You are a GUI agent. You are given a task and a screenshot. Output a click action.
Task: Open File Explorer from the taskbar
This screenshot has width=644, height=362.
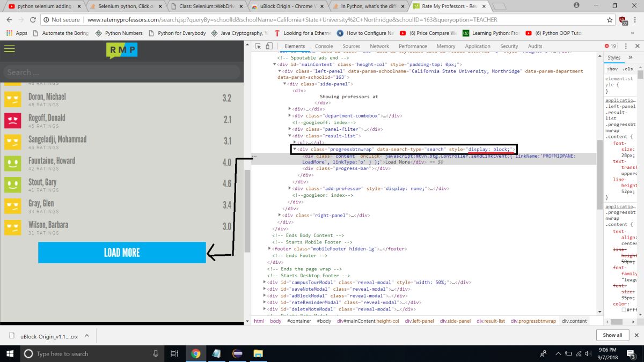(258, 353)
